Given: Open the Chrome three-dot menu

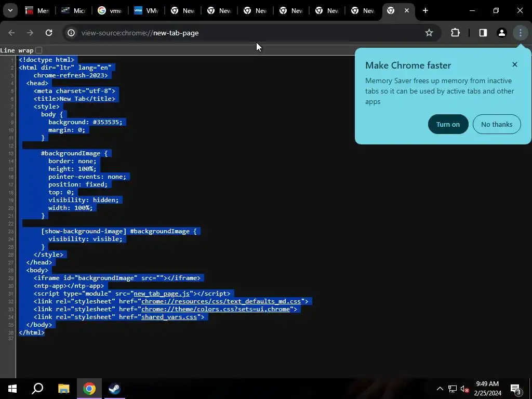Looking at the screenshot, I should coord(521,33).
